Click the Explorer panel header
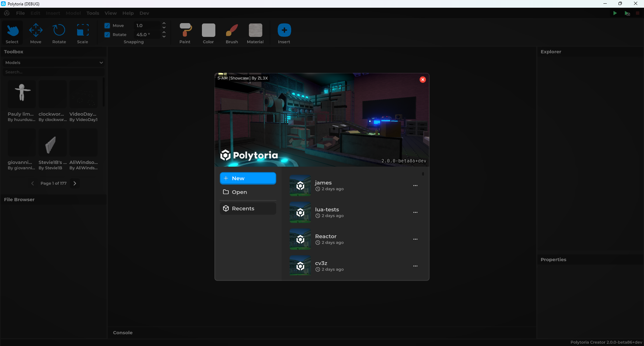 [x=551, y=52]
